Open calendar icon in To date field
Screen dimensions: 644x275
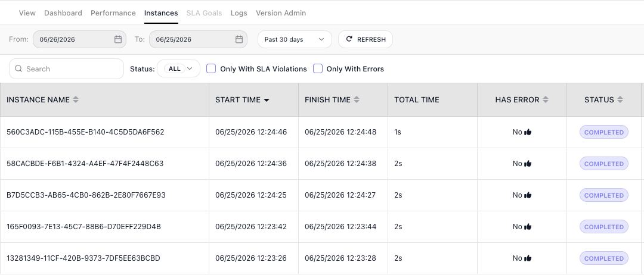tap(239, 39)
